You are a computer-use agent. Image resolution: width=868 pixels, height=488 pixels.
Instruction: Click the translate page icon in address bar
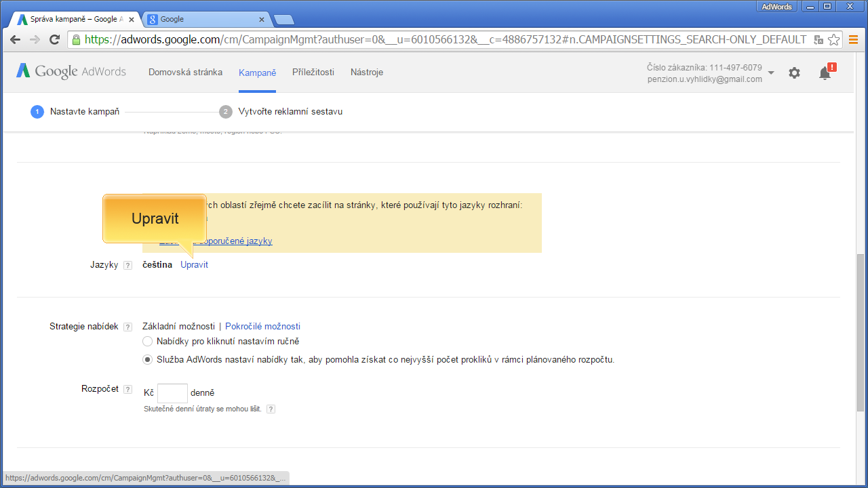point(818,39)
